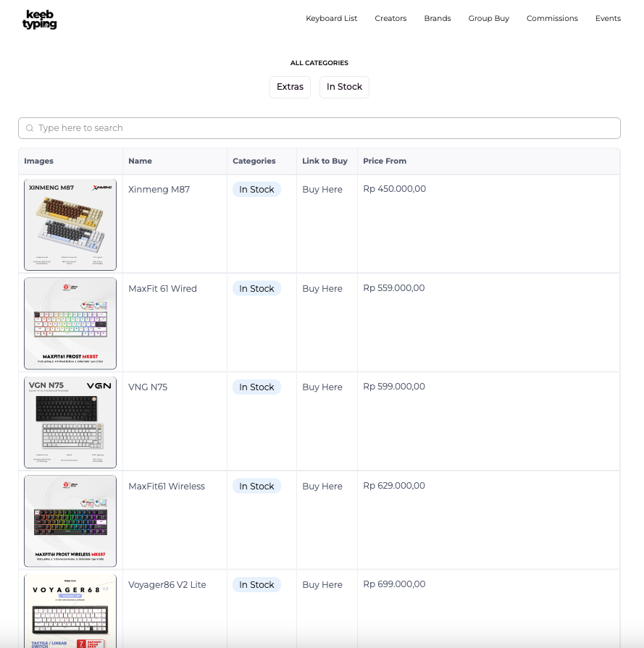Image resolution: width=644 pixels, height=648 pixels.
Task: Go to Brands in navigation
Action: [438, 18]
